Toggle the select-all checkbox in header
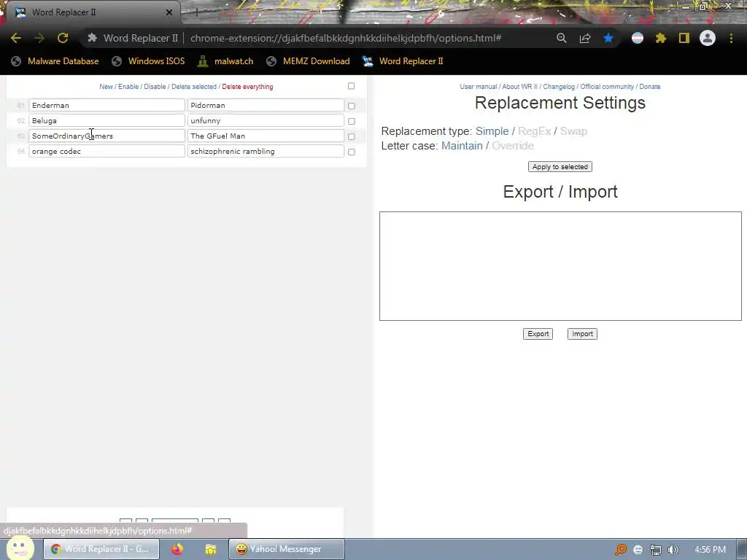Screen dimensions: 747x560 click(x=351, y=86)
